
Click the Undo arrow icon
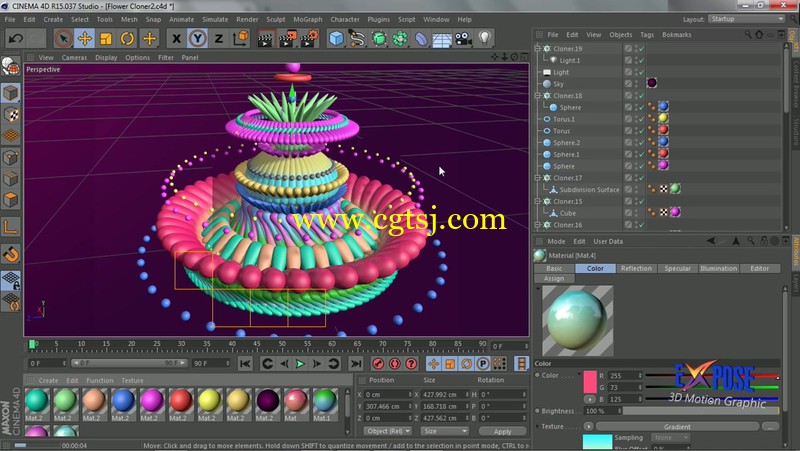click(15, 38)
